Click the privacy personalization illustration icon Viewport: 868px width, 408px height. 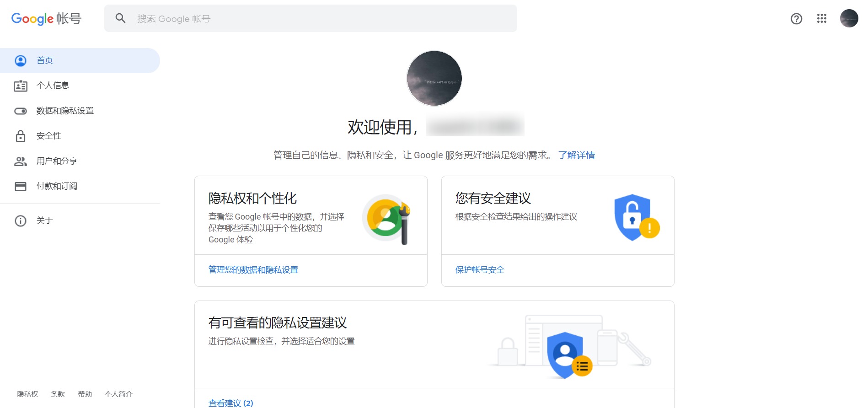(x=386, y=219)
